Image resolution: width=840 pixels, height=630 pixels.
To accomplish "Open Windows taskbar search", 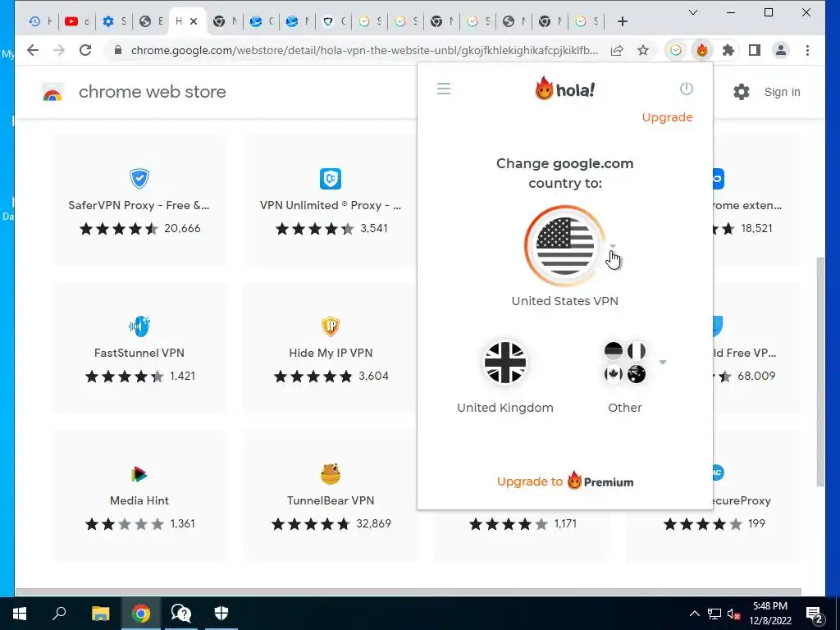I will click(59, 614).
